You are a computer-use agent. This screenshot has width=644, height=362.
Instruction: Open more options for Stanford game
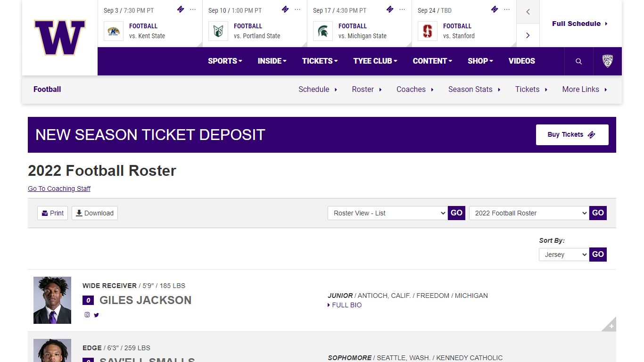tap(507, 9)
